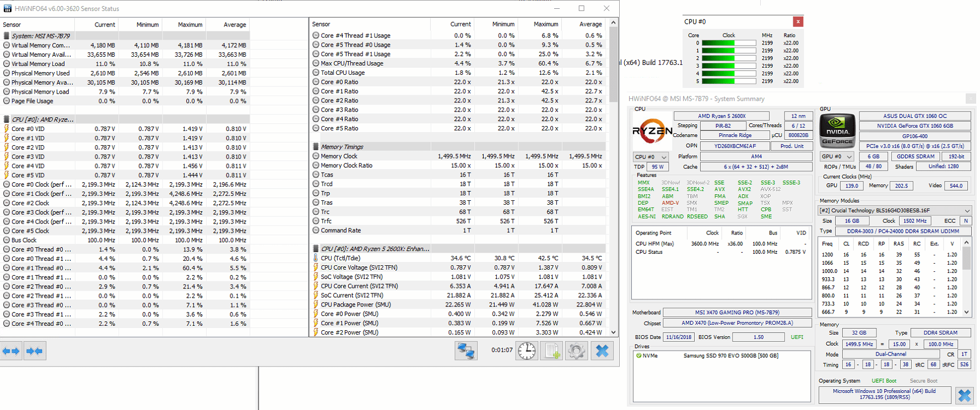Select the CPU [#0]: AMD Ryze... section header
Screen dimensions: 980x410
coord(125,119)
